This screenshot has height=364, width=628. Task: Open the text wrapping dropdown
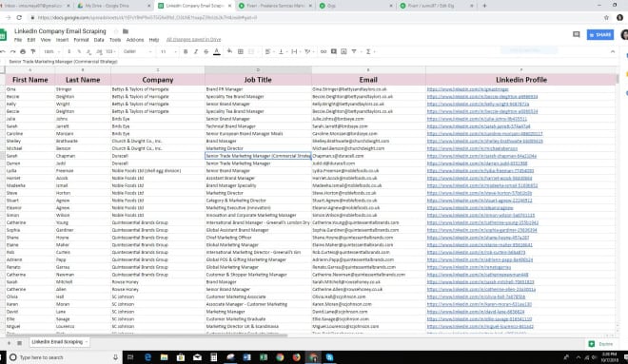(296, 51)
